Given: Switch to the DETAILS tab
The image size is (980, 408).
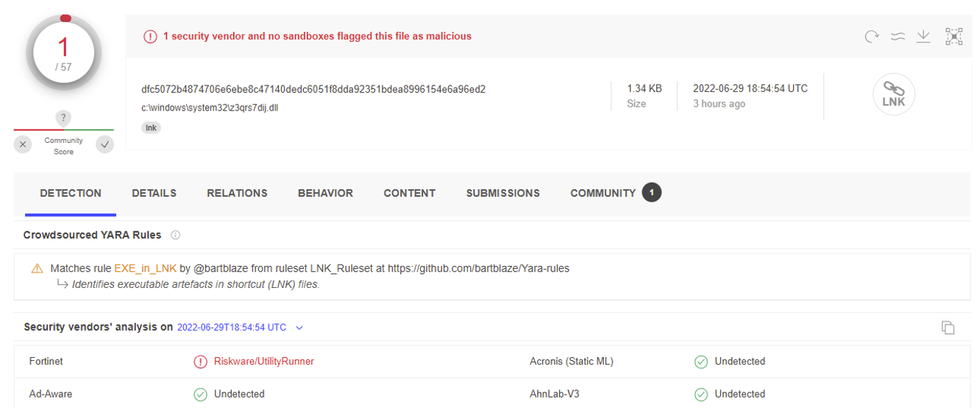Looking at the screenshot, I should (154, 193).
